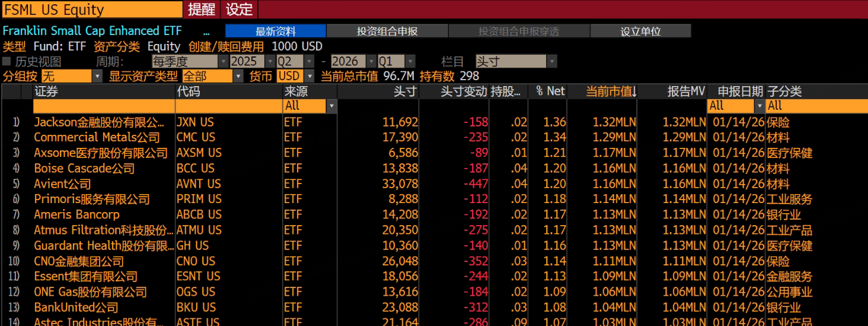
Task: Click row number 7) for Ameris Bancorp
Action: (x=16, y=215)
